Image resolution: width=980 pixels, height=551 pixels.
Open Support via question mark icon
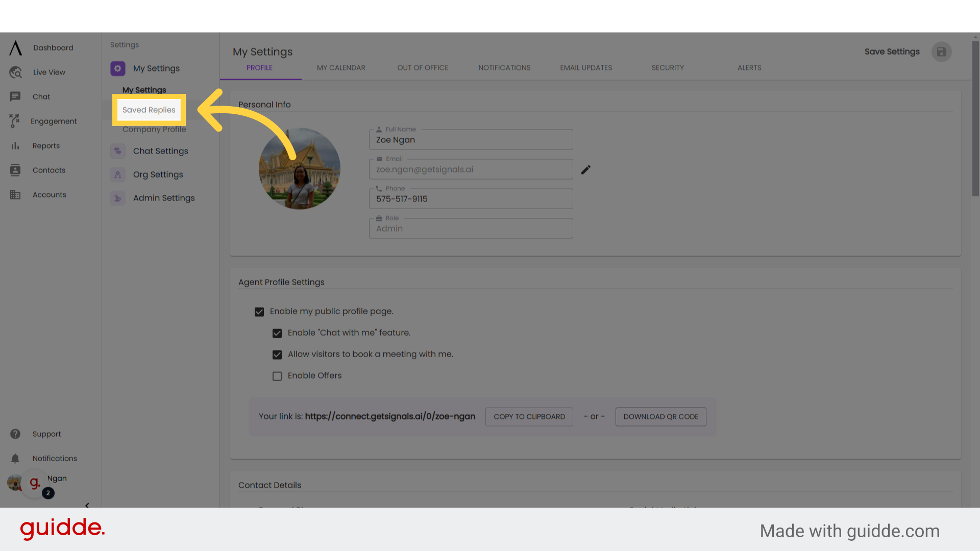(15, 434)
